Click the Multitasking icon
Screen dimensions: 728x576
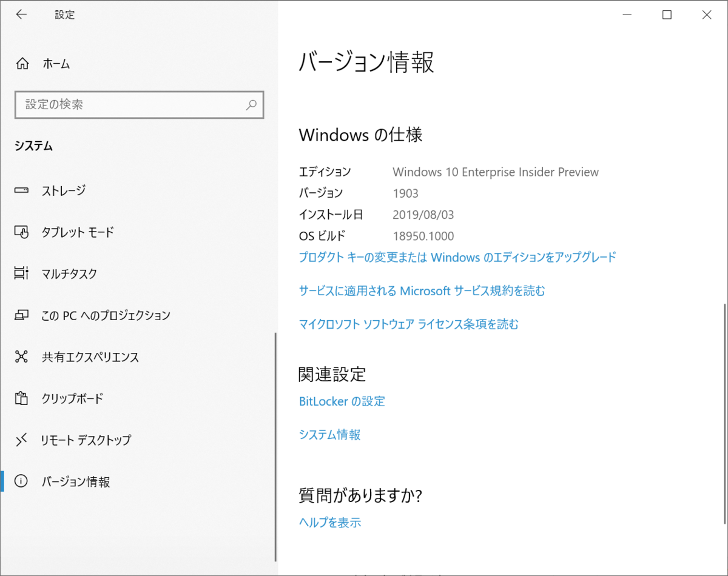pyautogui.click(x=22, y=273)
